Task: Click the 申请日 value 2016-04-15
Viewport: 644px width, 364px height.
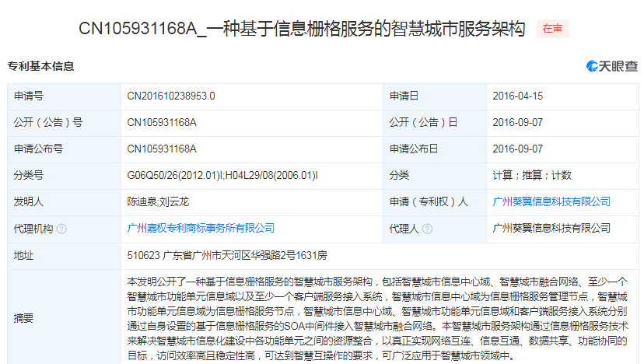Action: 518,96
